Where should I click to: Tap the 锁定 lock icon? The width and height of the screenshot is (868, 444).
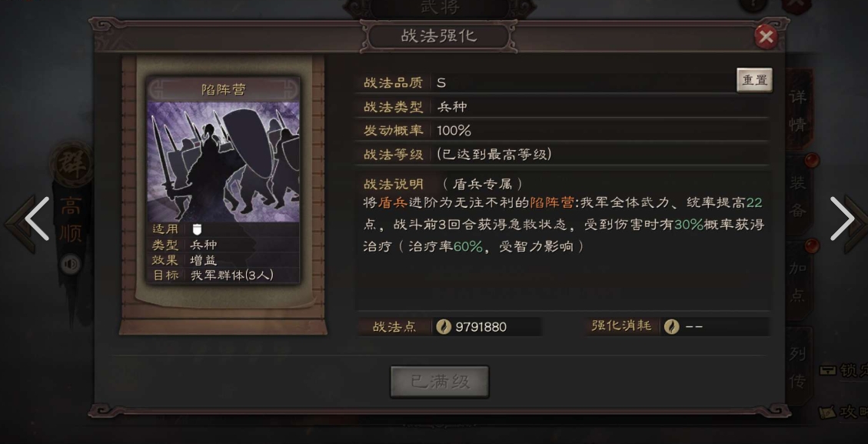point(828,370)
